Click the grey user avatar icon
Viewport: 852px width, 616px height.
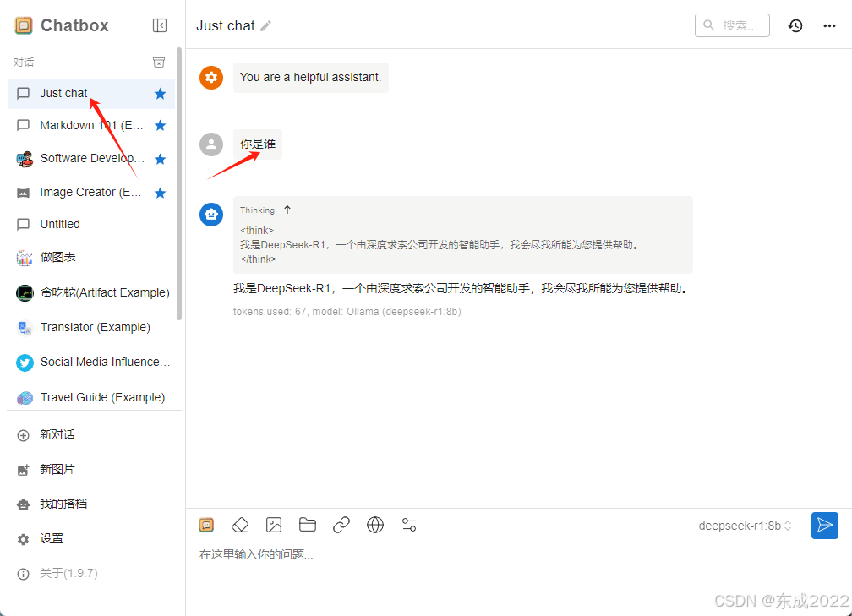[211, 144]
